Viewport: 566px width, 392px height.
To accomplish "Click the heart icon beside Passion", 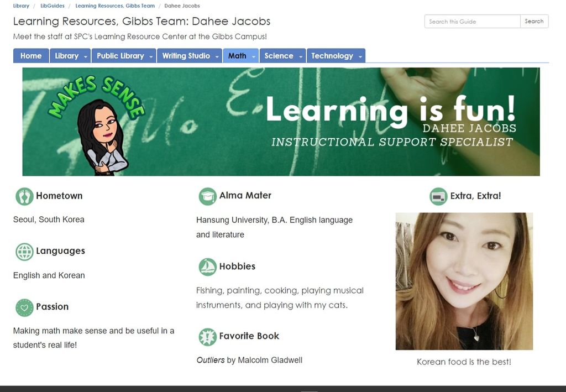I will tap(24, 307).
